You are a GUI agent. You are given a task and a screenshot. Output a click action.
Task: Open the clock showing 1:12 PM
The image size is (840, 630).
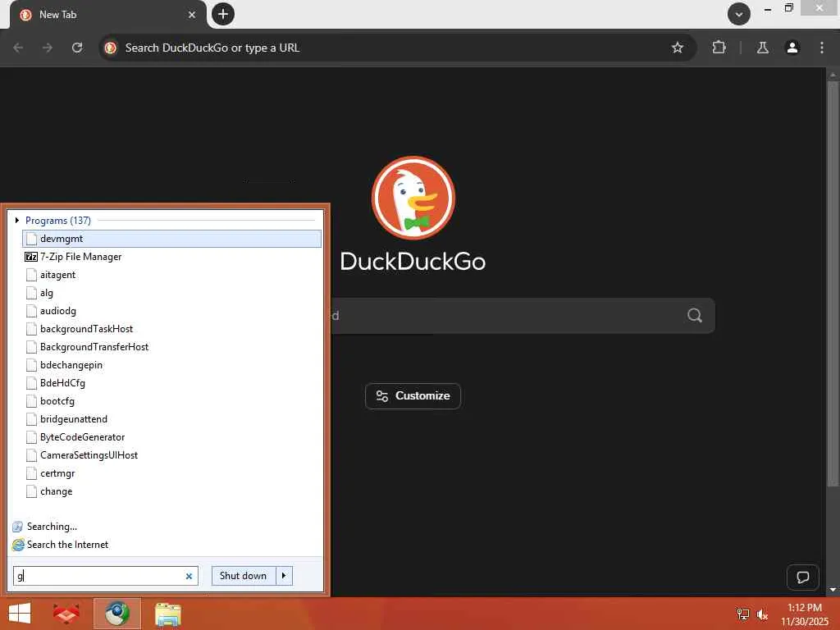pyautogui.click(x=805, y=614)
